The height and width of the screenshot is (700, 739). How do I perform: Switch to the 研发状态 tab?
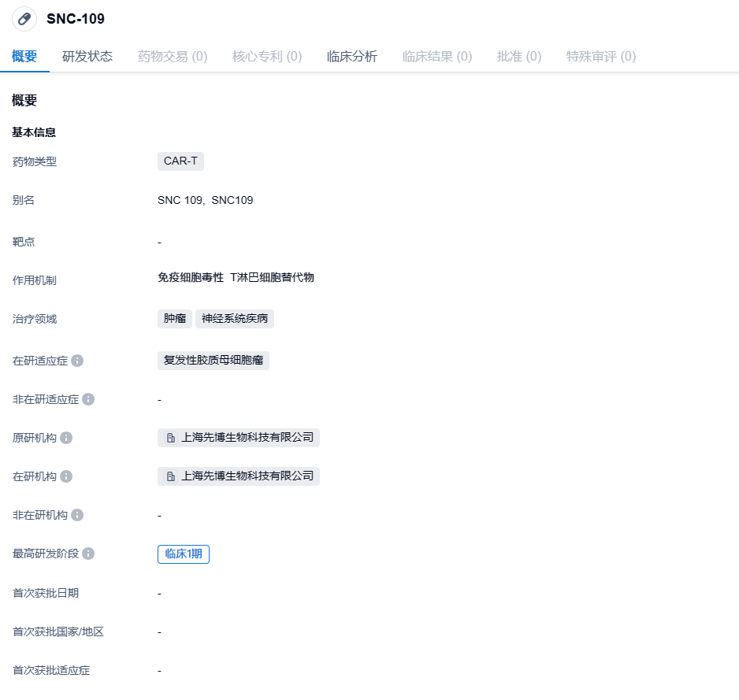tap(87, 56)
